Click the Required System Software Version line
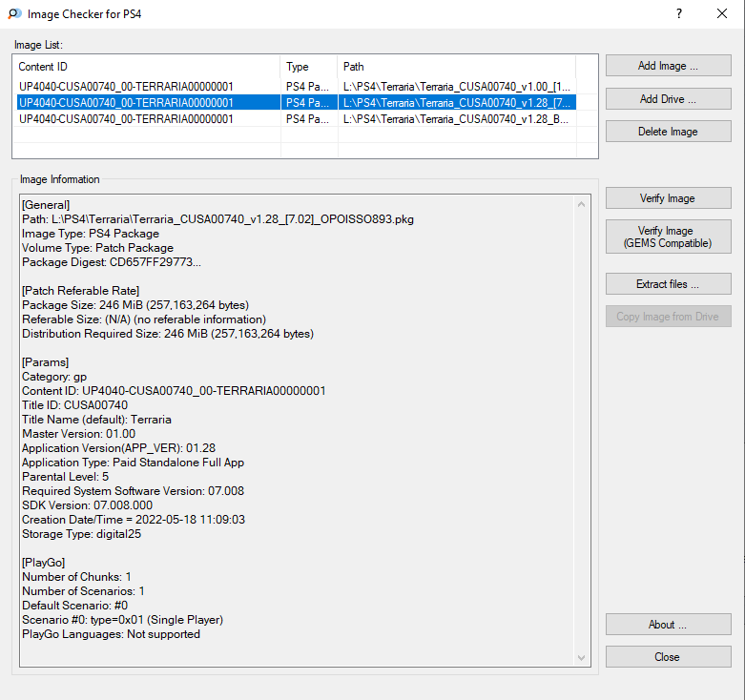745x700 pixels. coord(133,490)
